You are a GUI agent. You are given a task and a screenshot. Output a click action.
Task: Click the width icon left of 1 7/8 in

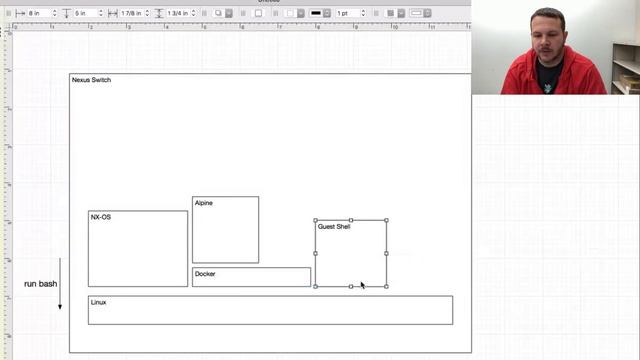pyautogui.click(x=113, y=13)
